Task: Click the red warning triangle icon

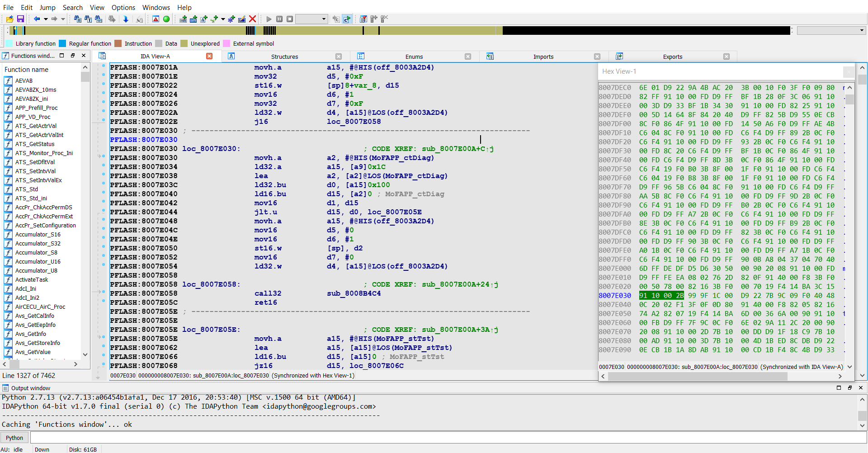Action: [156, 19]
